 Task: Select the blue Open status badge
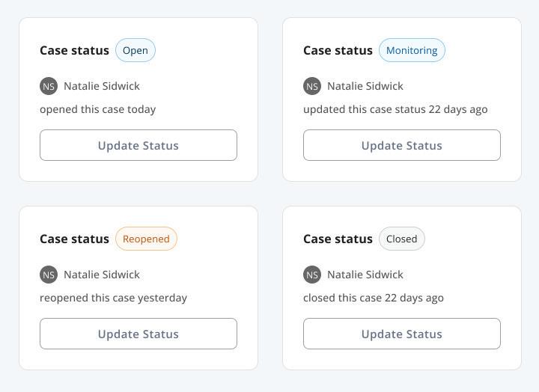tap(135, 50)
